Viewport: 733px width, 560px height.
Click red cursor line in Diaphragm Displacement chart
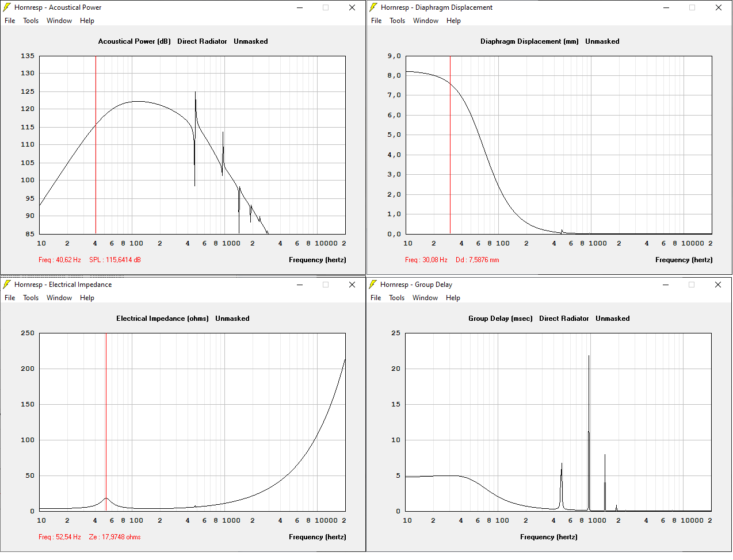click(450, 172)
